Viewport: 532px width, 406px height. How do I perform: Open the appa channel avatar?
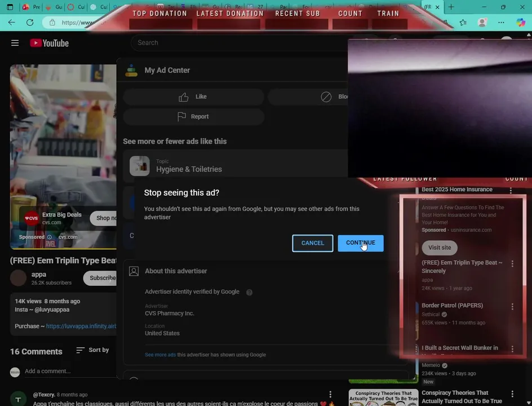(x=19, y=278)
